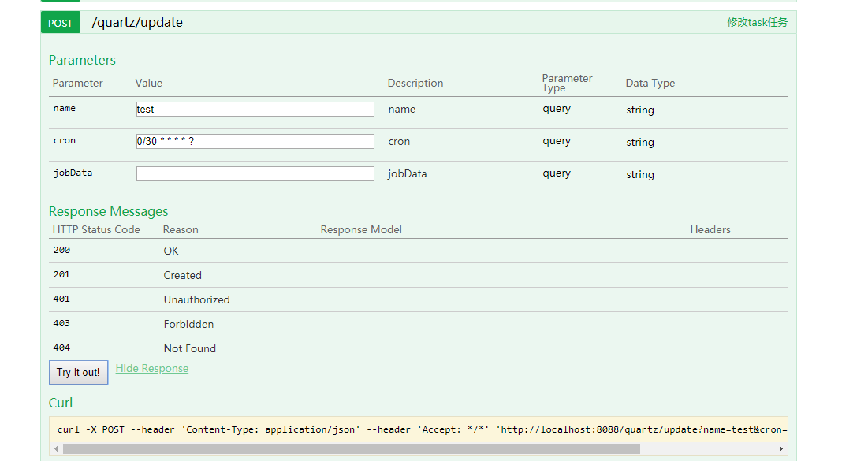Click the 'jobData' description cell
The width and height of the screenshot is (868, 461).
click(408, 174)
